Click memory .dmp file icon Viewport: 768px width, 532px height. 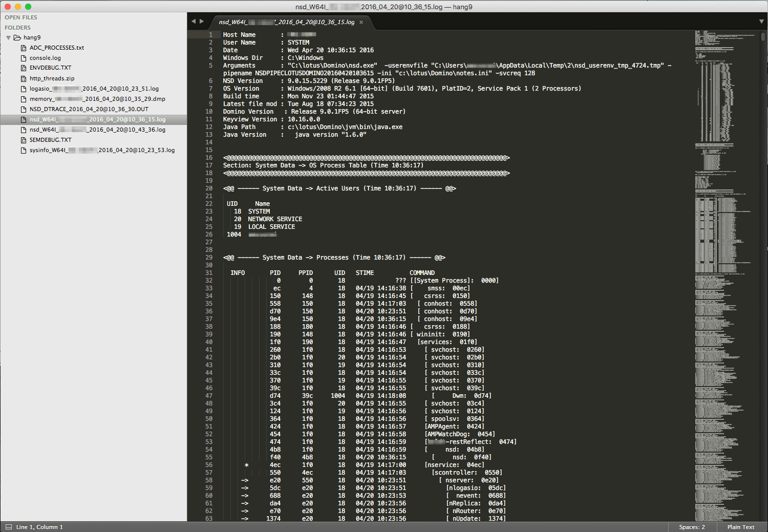pos(24,99)
